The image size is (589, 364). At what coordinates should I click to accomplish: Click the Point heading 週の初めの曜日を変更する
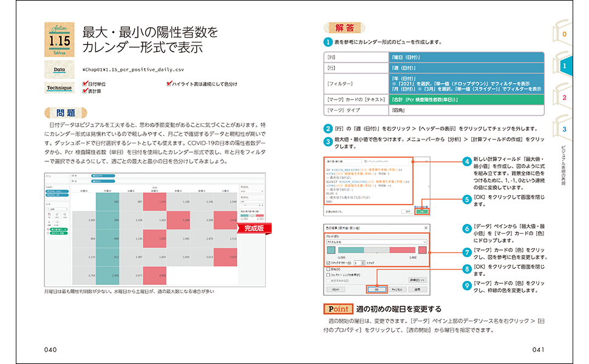398,309
